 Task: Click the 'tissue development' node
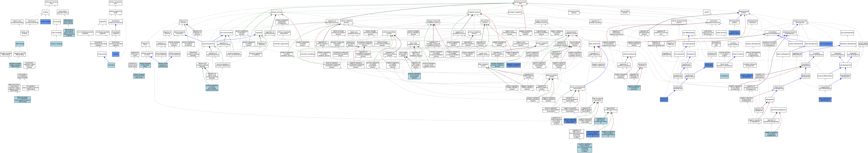click(844, 33)
